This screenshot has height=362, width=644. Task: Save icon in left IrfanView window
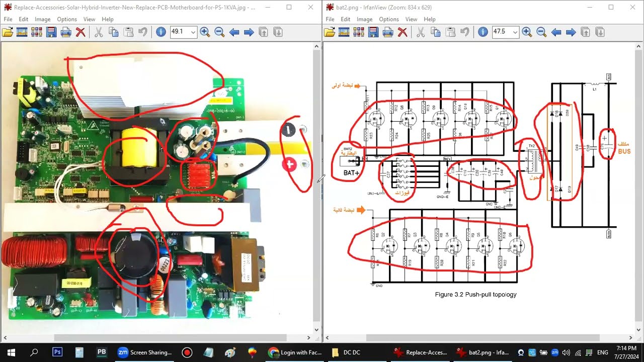click(51, 32)
